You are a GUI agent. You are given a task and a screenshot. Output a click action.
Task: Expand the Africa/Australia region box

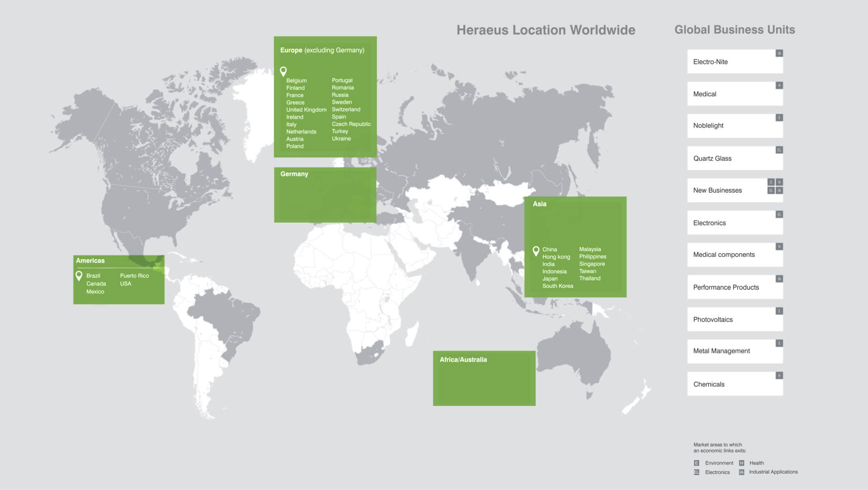pyautogui.click(x=484, y=378)
